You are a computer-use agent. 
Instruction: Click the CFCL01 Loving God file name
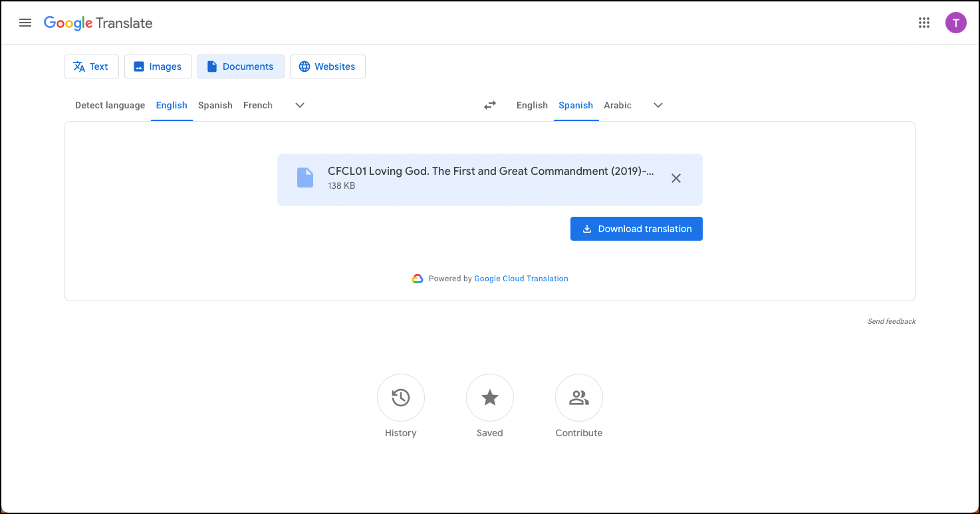click(x=491, y=171)
